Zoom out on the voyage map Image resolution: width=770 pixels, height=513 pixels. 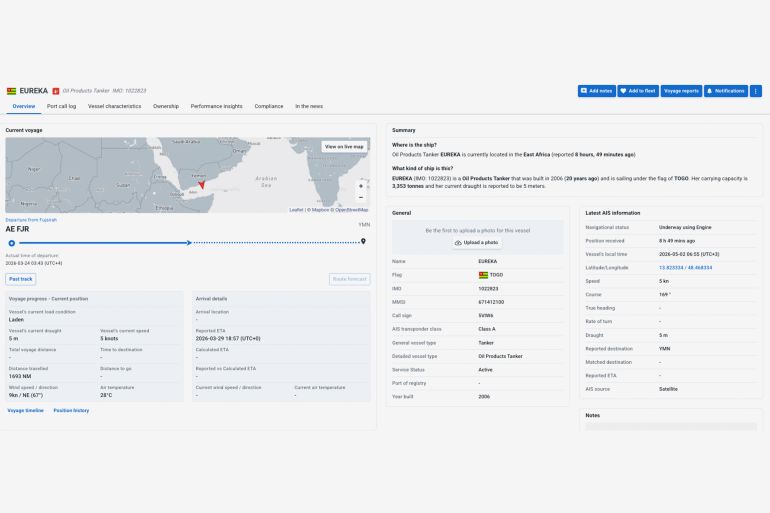tap(361, 197)
